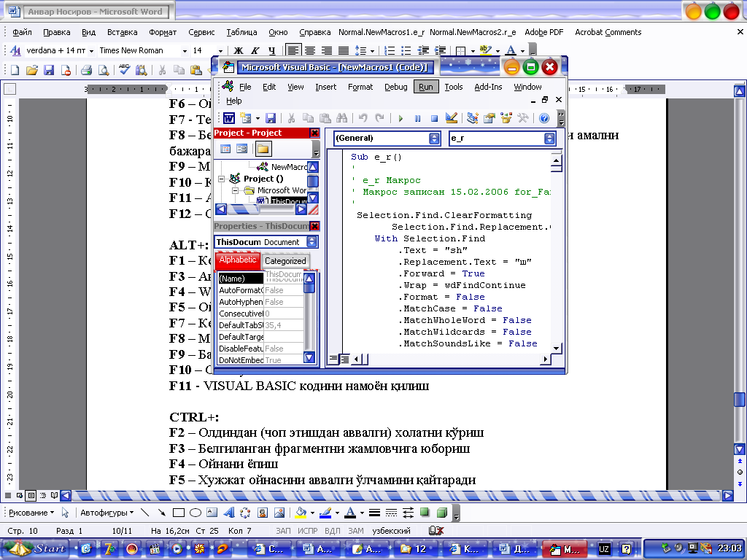Select Oval tool in Drawing toolbar

(196, 513)
